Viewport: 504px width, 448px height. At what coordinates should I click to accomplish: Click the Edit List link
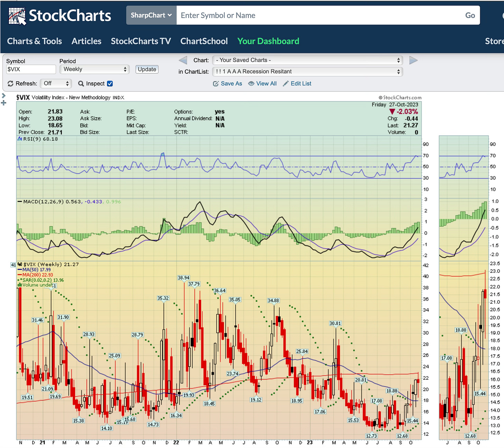(x=301, y=84)
